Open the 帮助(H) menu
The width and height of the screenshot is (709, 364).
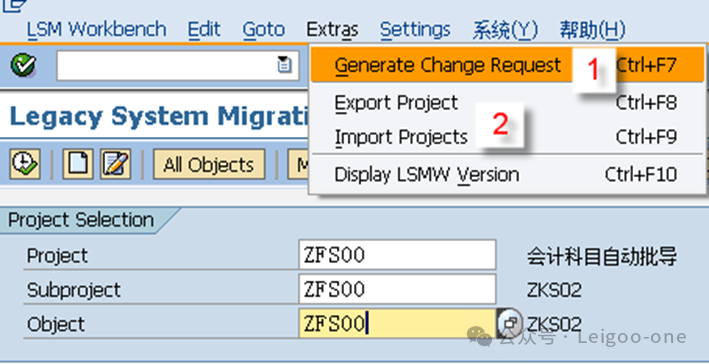[592, 30]
